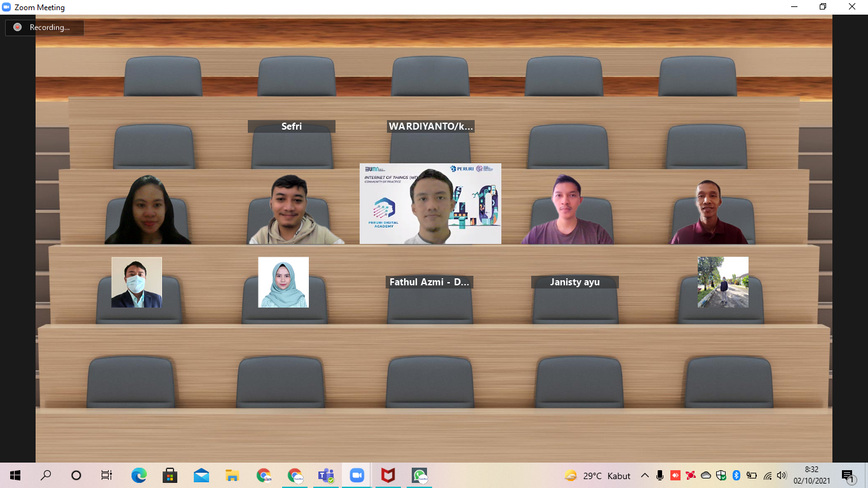Image resolution: width=868 pixels, height=488 pixels.
Task: Open File Explorer from the taskbar
Action: click(x=233, y=475)
